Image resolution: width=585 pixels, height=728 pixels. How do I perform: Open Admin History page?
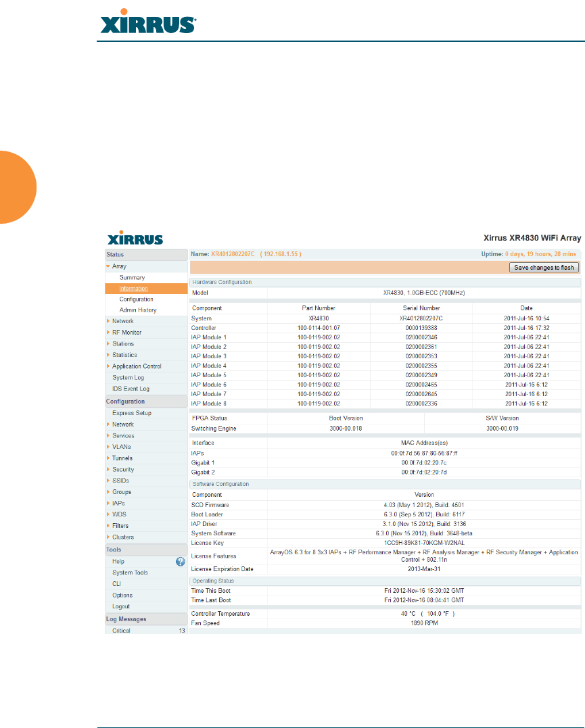(x=138, y=310)
